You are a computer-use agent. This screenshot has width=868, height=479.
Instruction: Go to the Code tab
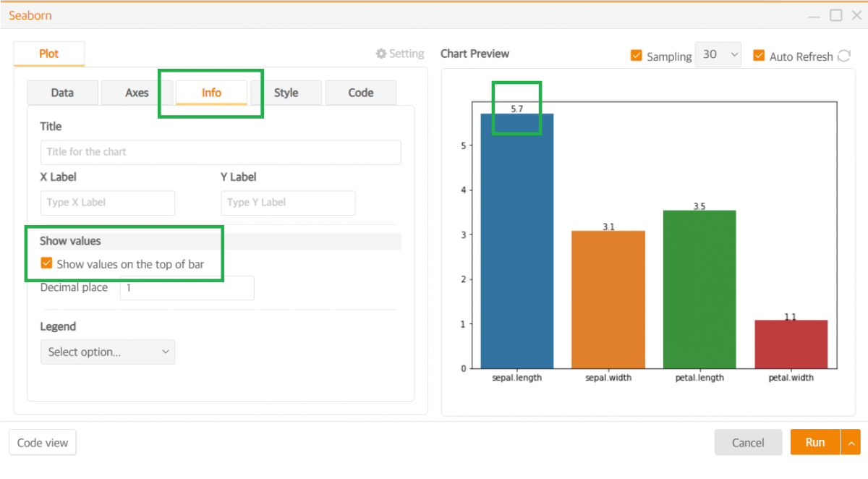(360, 93)
